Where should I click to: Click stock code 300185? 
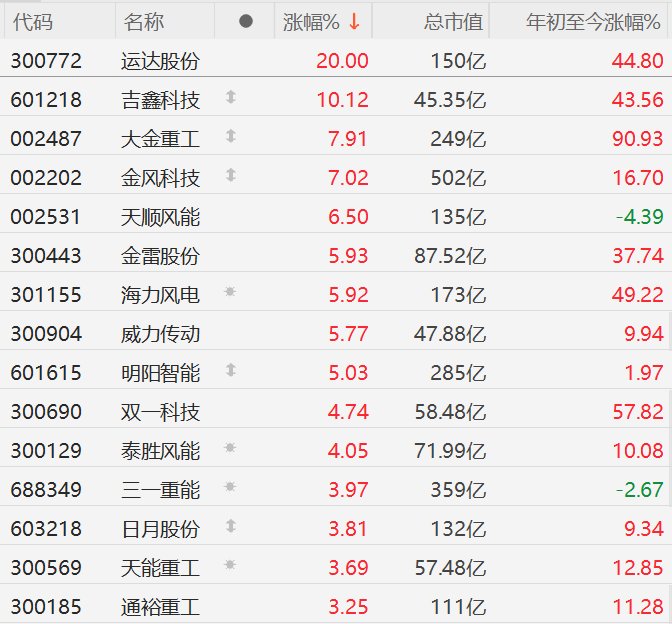[x=46, y=607]
